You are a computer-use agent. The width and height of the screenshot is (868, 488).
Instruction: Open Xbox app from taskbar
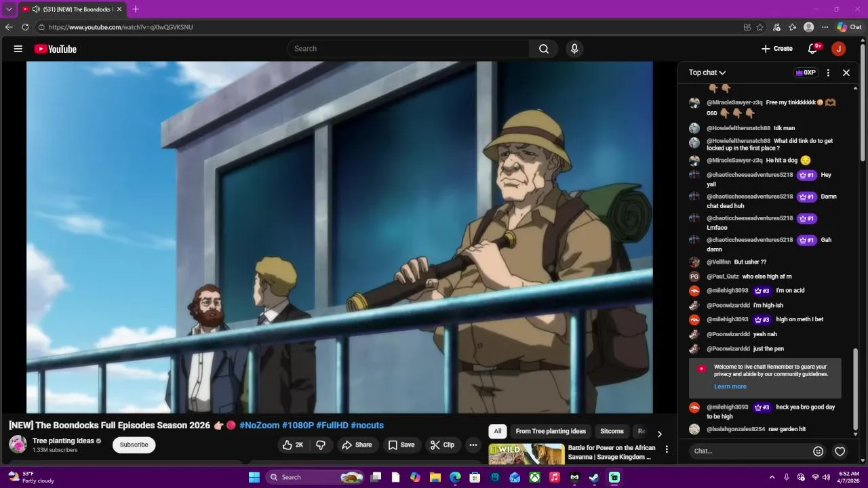pos(535,478)
